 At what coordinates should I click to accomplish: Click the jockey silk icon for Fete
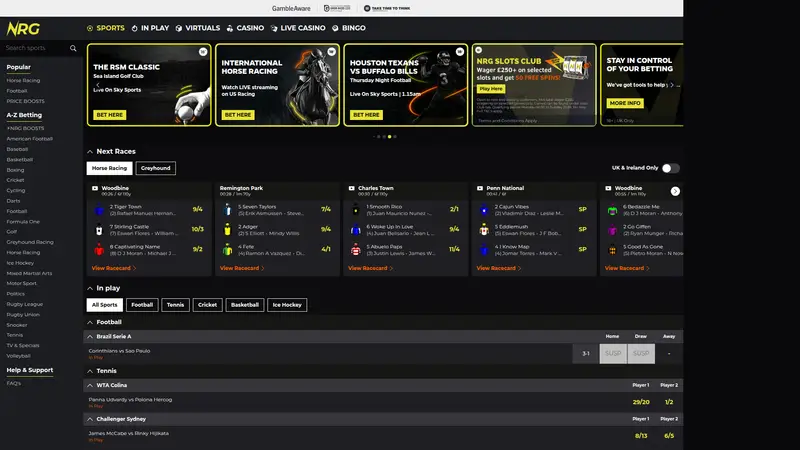pos(228,249)
